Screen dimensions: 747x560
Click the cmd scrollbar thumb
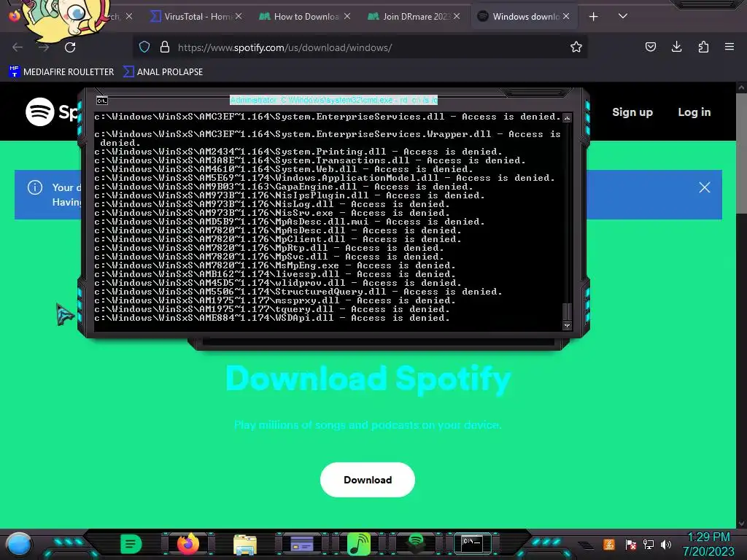coord(567,311)
